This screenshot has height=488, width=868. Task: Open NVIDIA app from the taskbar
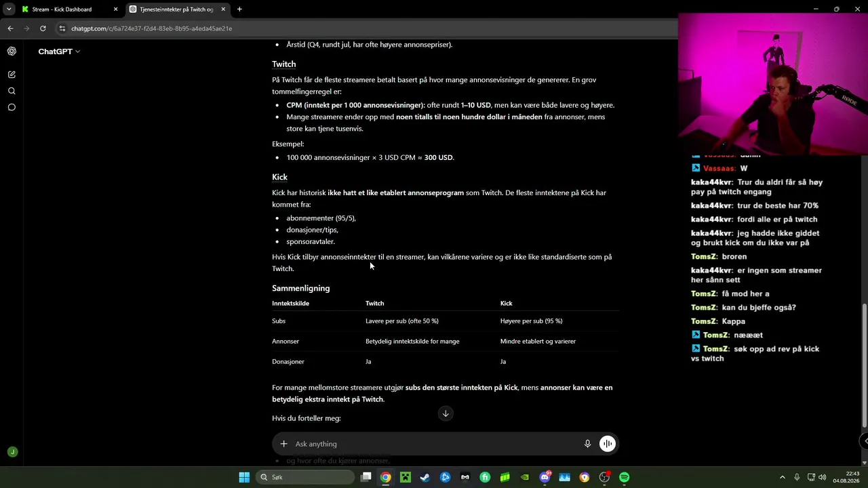coord(525,477)
